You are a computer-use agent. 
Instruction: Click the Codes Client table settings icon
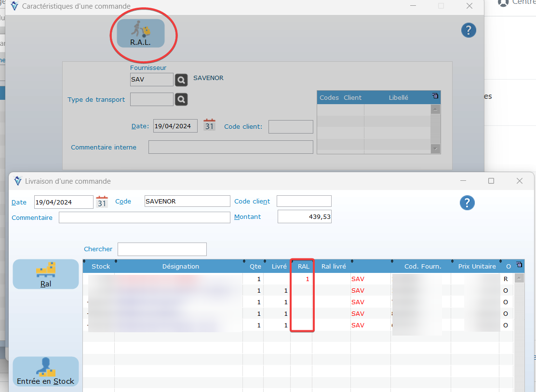(435, 96)
